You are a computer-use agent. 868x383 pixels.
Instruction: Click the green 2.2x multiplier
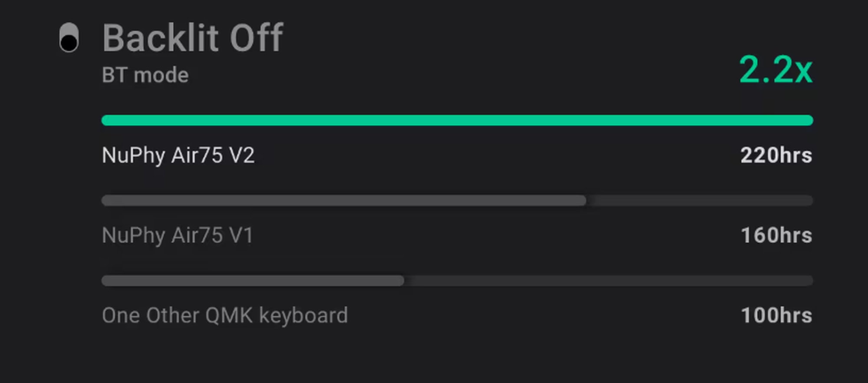776,69
